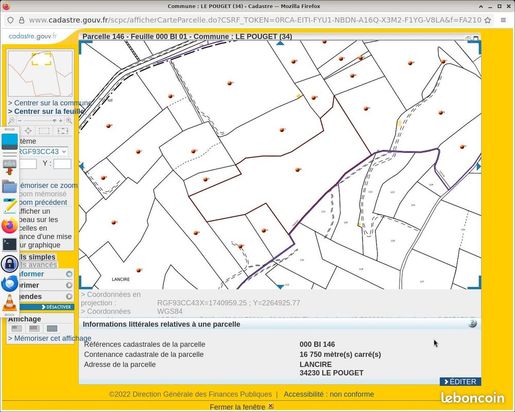
Task: Launch VLC media player from the dock
Action: point(9,303)
